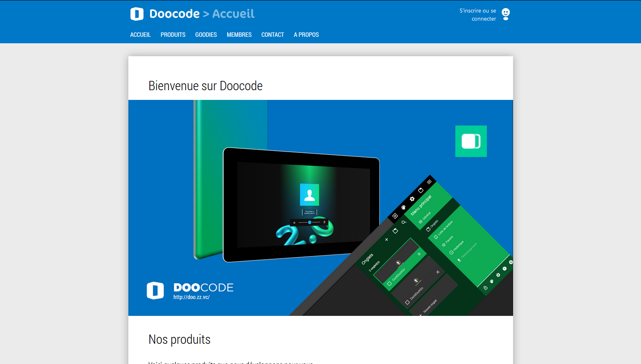Open the A PROPOS menu item

click(306, 35)
